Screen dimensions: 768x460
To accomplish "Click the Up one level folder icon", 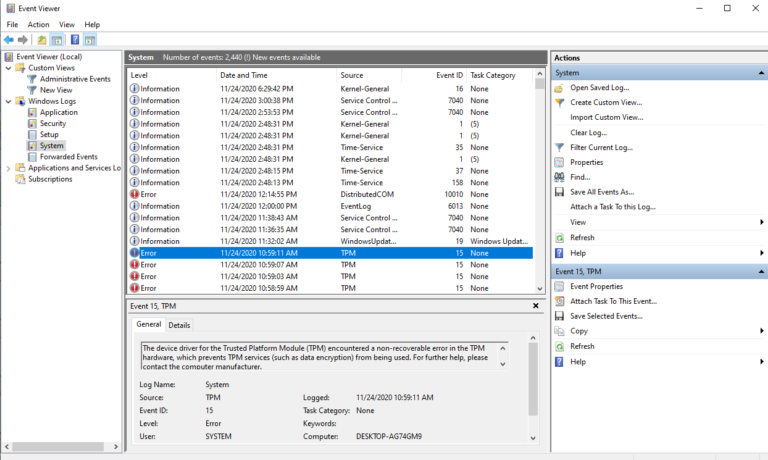I will [42, 40].
